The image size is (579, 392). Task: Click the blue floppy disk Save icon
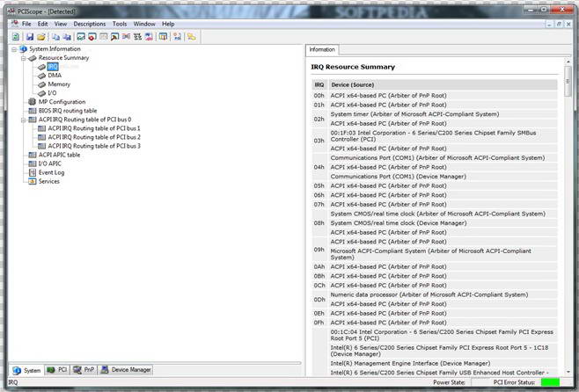point(30,37)
